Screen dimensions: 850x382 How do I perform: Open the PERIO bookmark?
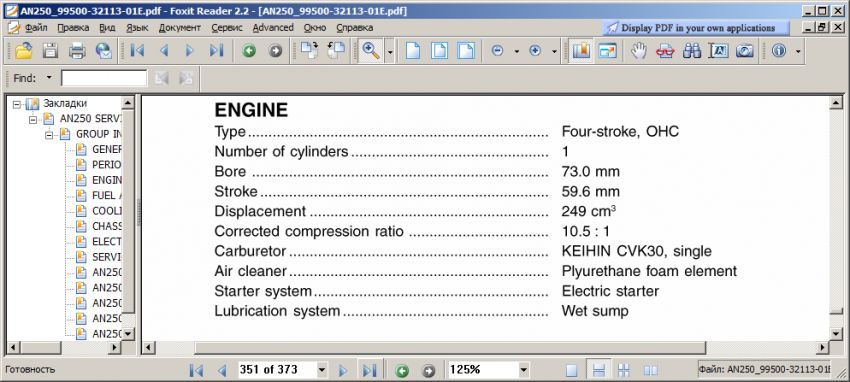[x=106, y=164]
